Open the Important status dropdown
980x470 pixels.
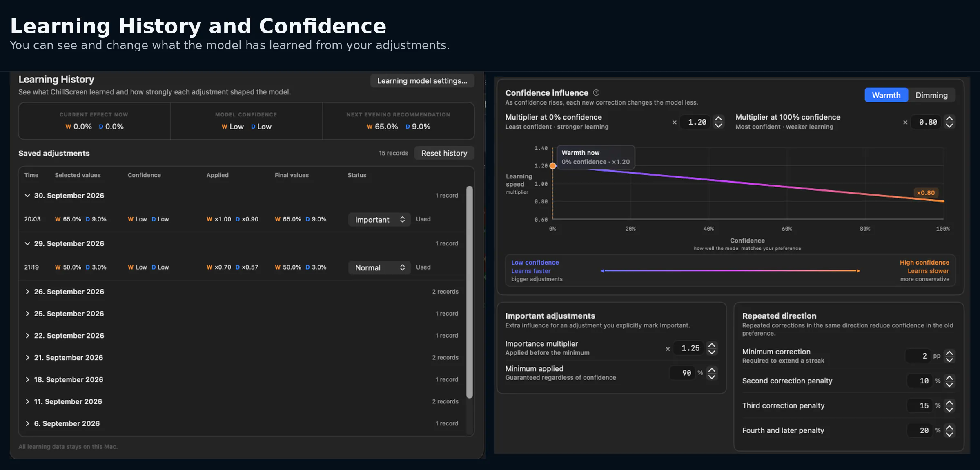[379, 220]
